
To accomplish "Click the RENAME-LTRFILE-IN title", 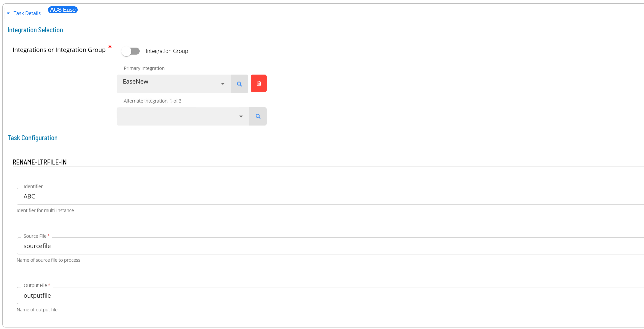I will coord(40,162).
